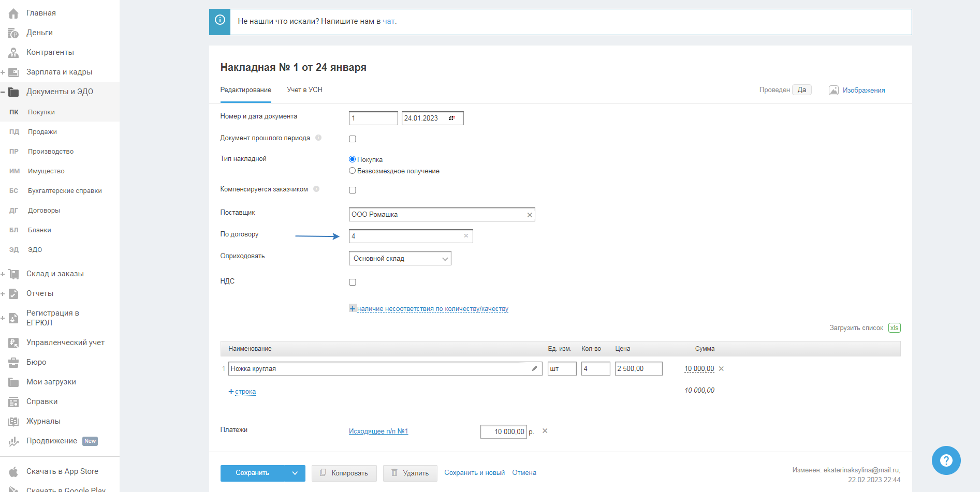
Task: Click the Склад и заказы icon
Action: (13, 274)
